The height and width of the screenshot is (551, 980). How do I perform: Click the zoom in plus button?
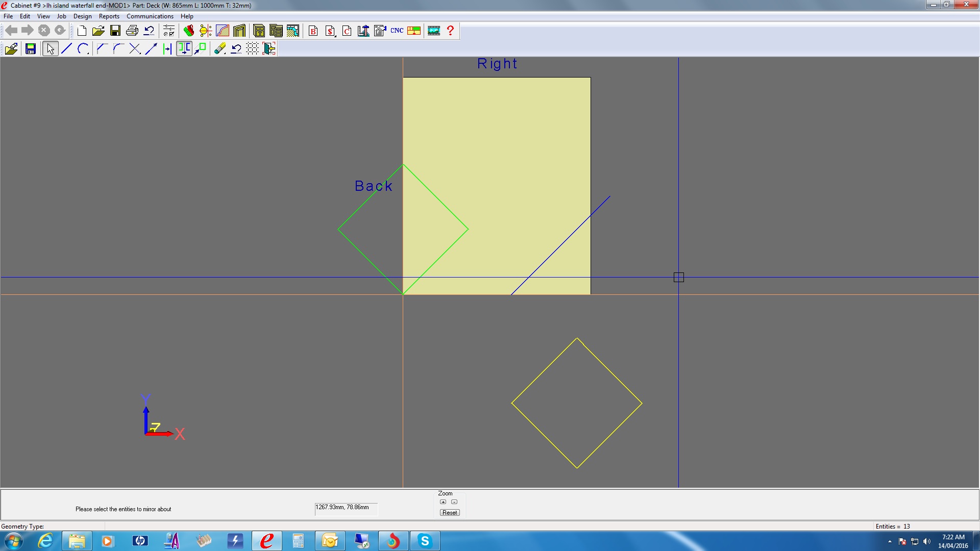pyautogui.click(x=443, y=502)
